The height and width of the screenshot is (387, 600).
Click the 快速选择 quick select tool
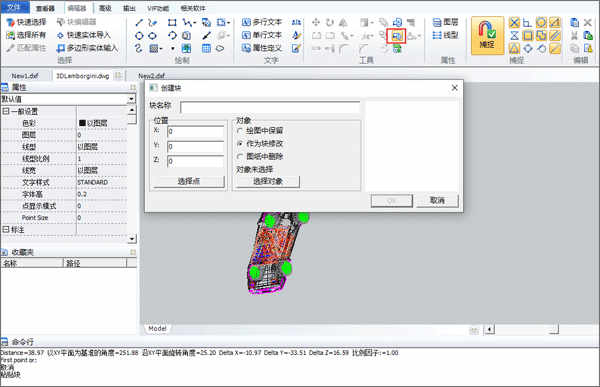click(x=26, y=22)
